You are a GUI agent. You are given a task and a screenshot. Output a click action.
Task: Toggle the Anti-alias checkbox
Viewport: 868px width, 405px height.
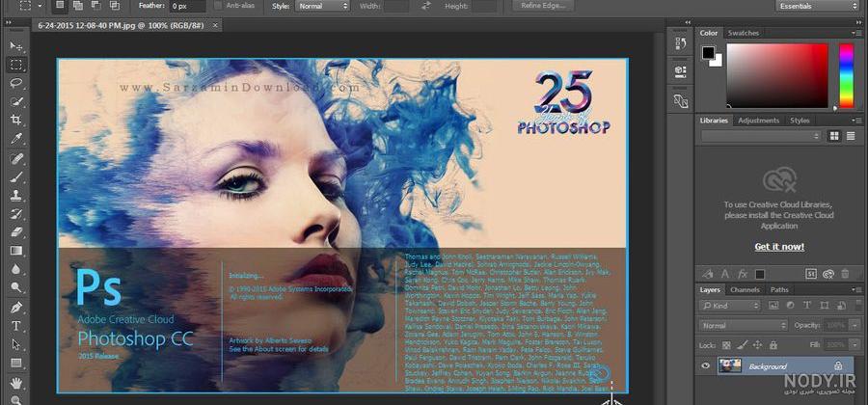pyautogui.click(x=218, y=6)
